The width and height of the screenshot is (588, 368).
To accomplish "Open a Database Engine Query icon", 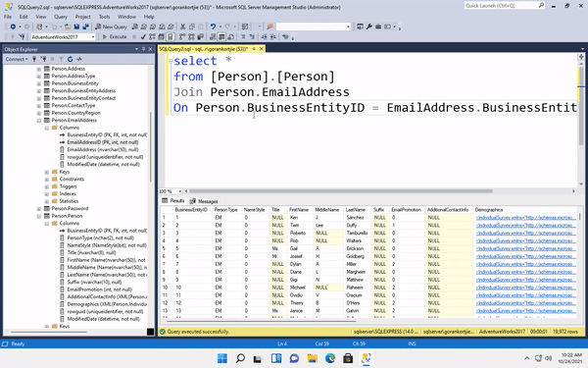I will click(x=135, y=26).
